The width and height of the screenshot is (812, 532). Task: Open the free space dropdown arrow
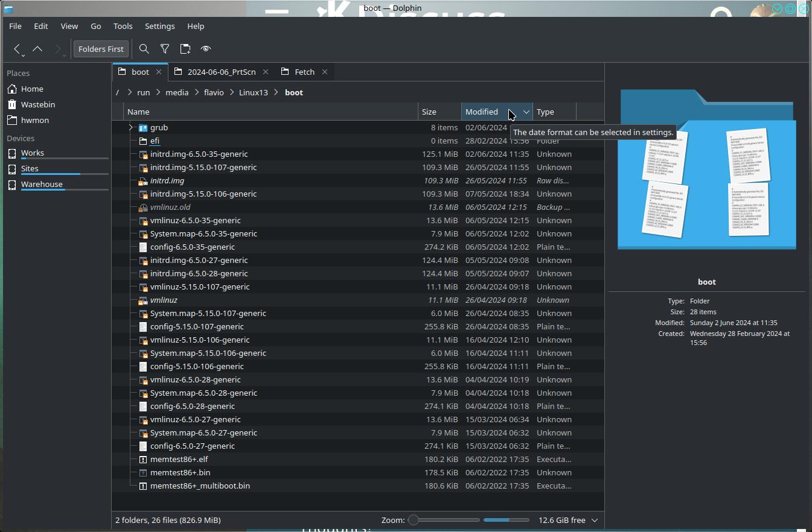pyautogui.click(x=595, y=520)
